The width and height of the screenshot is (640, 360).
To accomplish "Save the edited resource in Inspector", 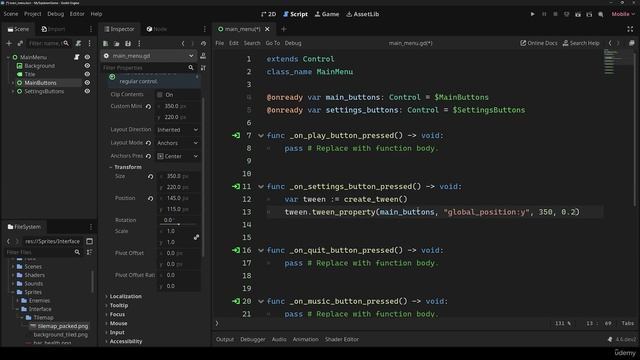I will coord(128,43).
